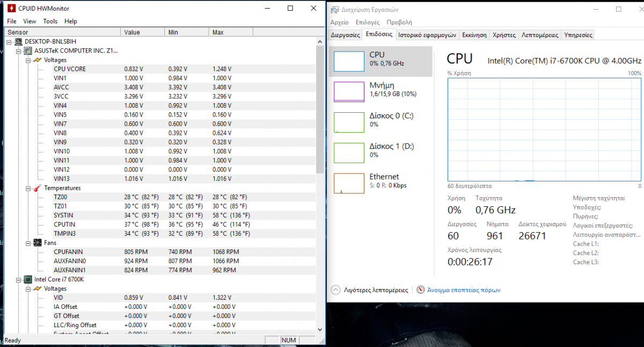Select the CPU mini graph thumbnail

point(349,61)
